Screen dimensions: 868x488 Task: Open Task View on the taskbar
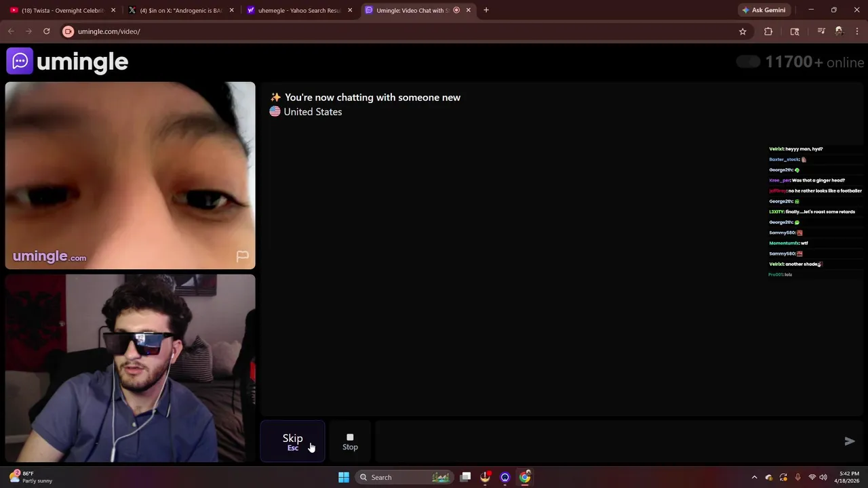coord(465,477)
